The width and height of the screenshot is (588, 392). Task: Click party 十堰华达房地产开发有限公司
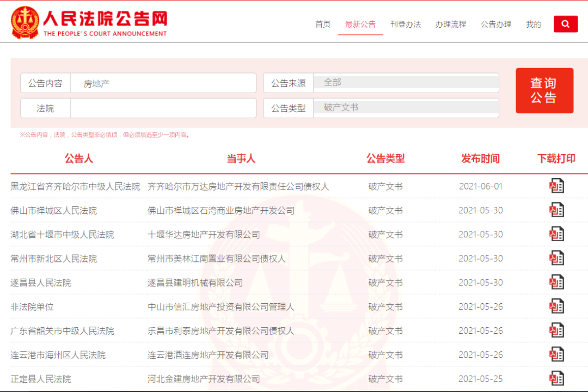click(204, 235)
